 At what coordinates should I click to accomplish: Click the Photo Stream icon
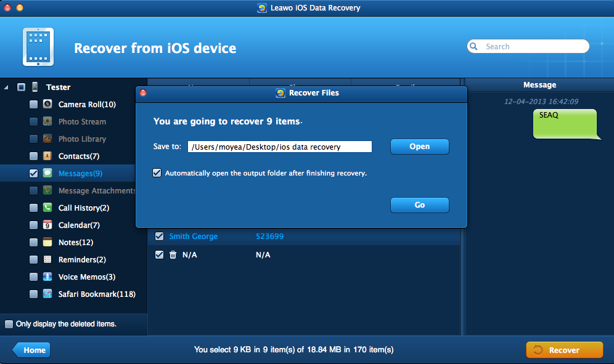(x=47, y=121)
